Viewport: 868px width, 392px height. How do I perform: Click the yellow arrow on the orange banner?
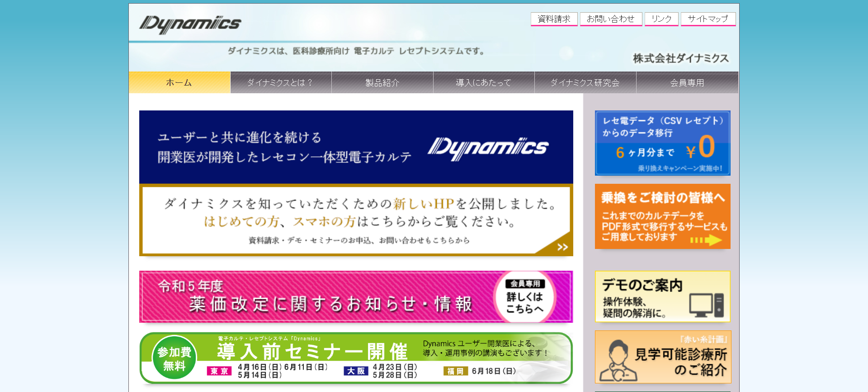pos(706,240)
